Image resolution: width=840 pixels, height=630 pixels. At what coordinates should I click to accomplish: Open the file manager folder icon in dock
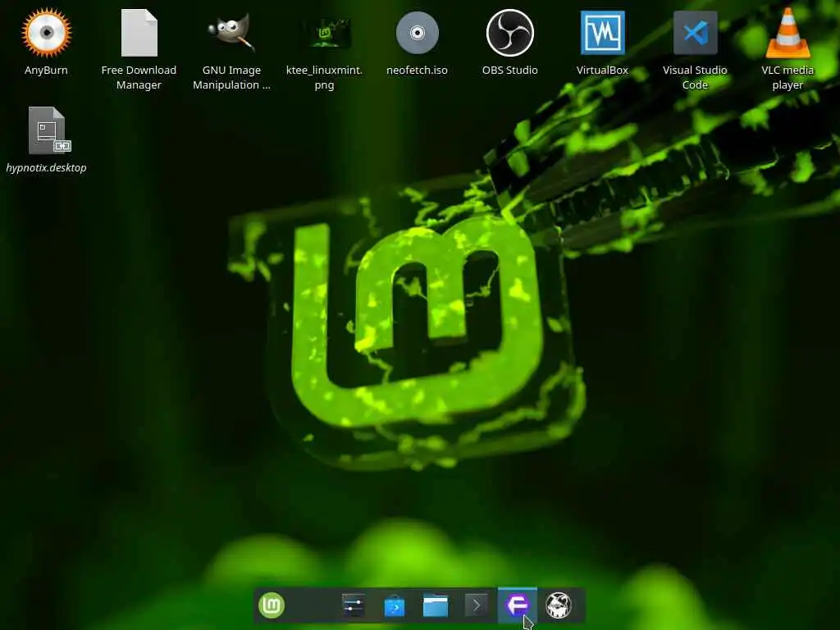(436, 606)
